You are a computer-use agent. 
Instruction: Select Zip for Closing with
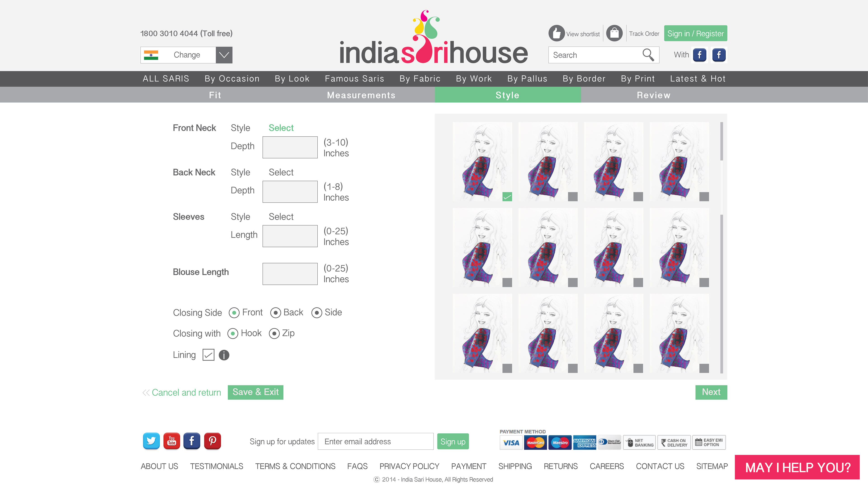pos(274,334)
